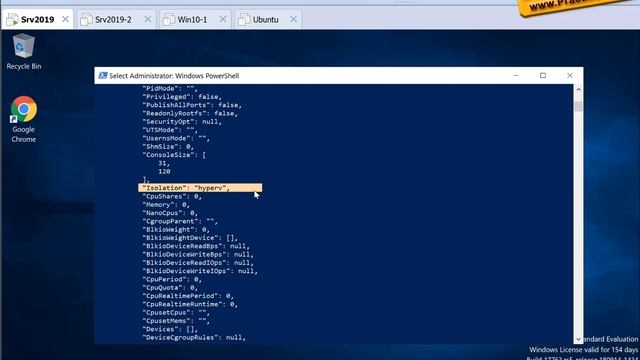Open the Recycle Bin desktop icon
This screenshot has width=640, height=360.
pyautogui.click(x=24, y=52)
